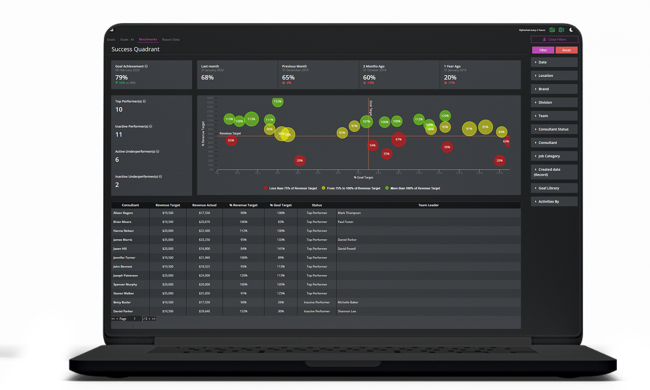Open the Goals tab
This screenshot has height=390, width=650.
pyautogui.click(x=111, y=40)
